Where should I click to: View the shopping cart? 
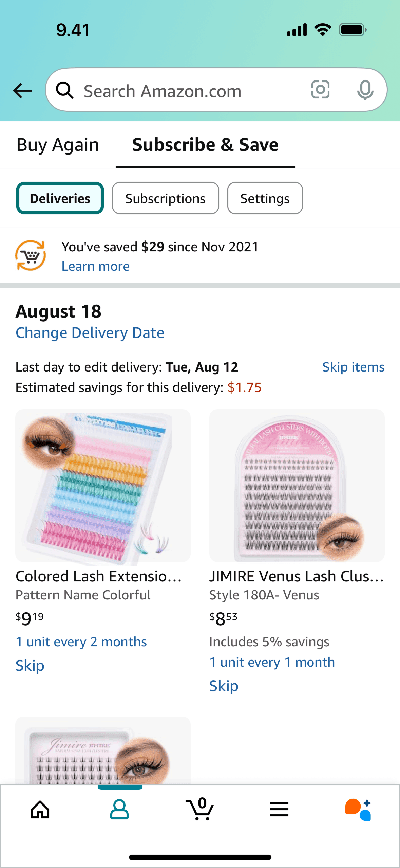click(x=200, y=810)
